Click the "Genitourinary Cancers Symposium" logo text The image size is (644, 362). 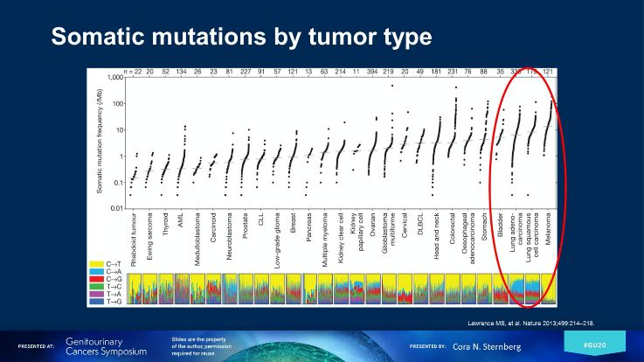(x=106, y=347)
